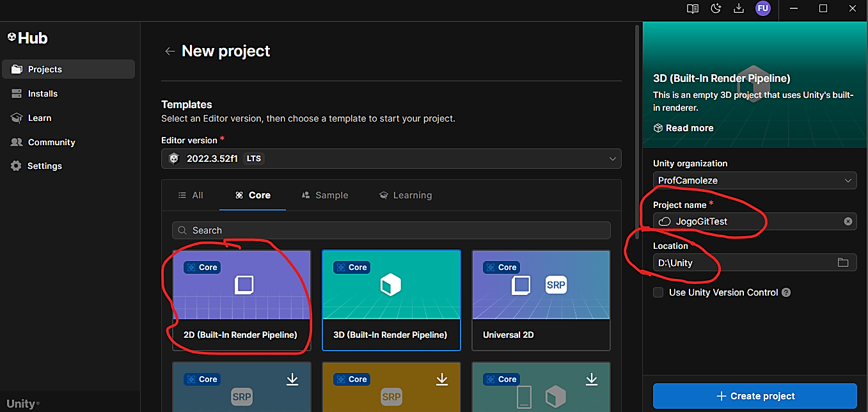868x412 pixels.
Task: Click the template Search field
Action: [391, 230]
